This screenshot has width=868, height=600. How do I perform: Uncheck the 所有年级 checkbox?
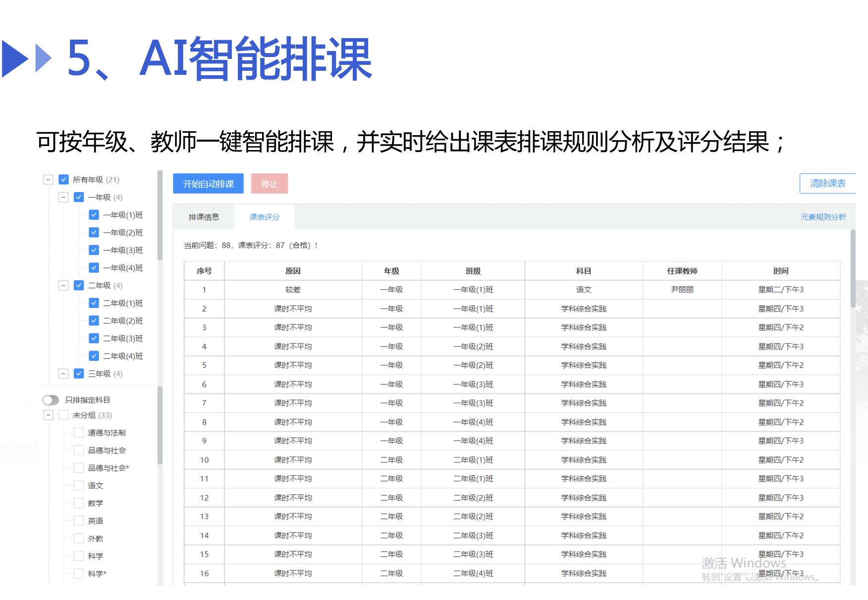(63, 179)
